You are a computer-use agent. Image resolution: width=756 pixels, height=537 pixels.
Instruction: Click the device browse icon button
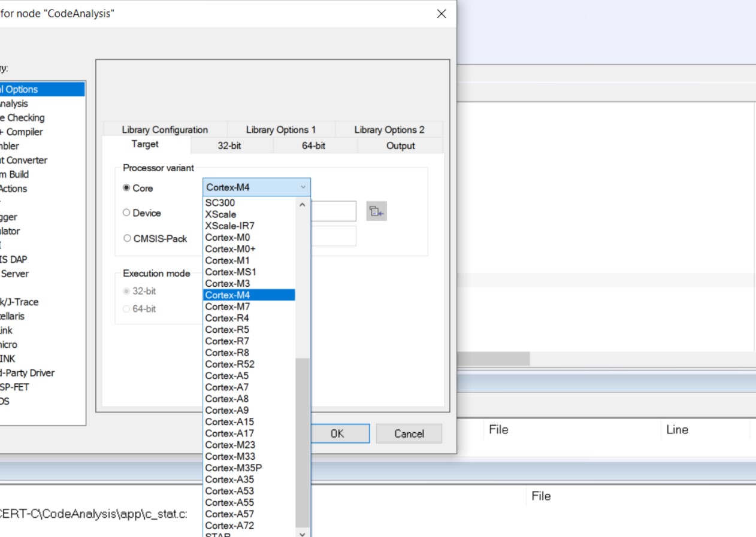376,211
